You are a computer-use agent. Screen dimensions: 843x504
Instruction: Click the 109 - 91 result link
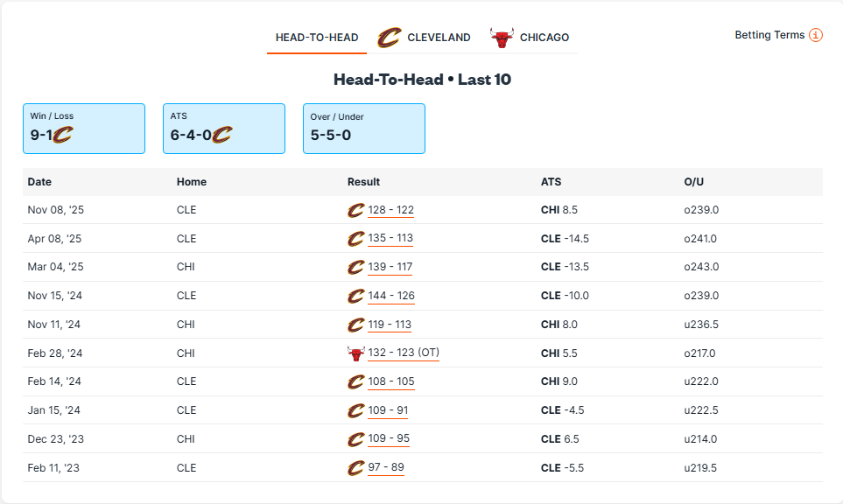coord(388,410)
